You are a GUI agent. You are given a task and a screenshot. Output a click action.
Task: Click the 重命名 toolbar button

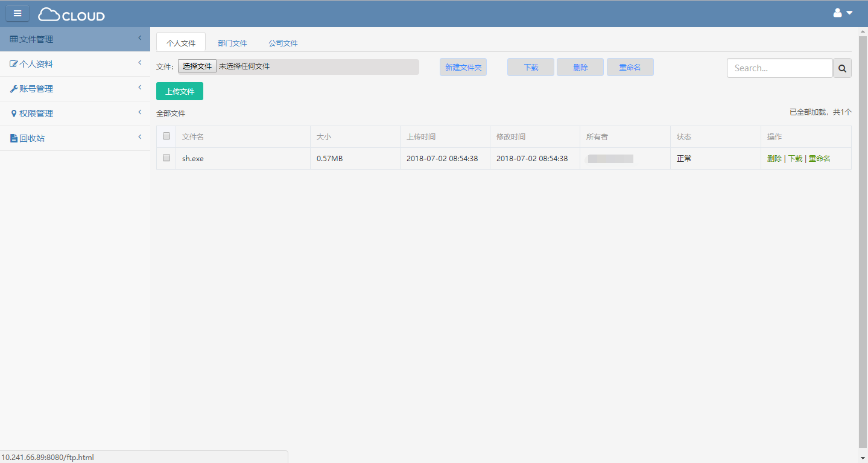tap(630, 68)
